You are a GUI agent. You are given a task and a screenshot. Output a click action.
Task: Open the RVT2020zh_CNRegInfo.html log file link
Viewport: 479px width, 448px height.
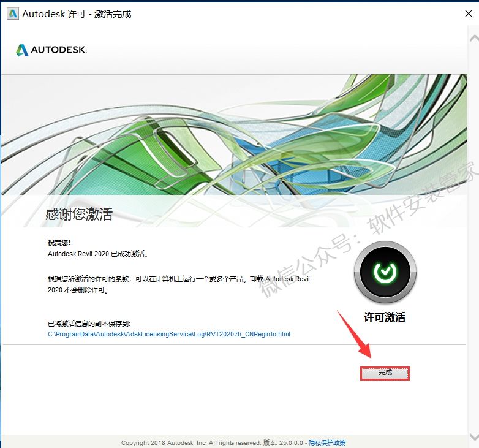click(169, 335)
